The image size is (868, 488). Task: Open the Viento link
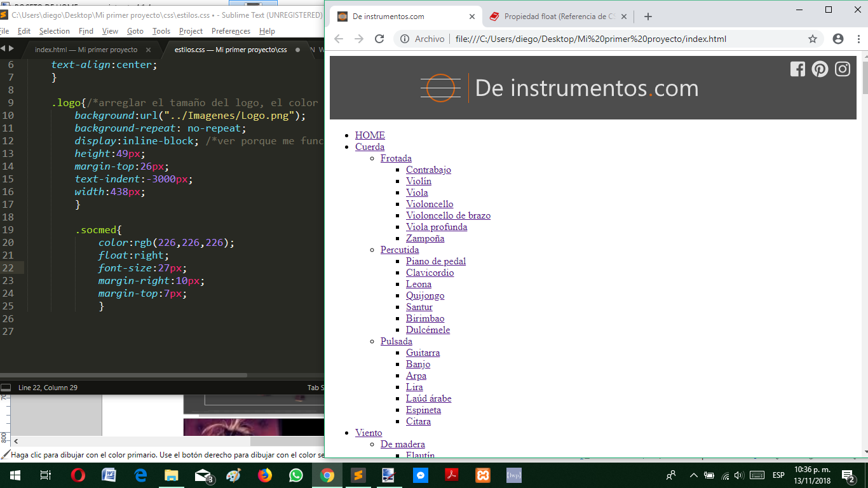pyautogui.click(x=369, y=433)
